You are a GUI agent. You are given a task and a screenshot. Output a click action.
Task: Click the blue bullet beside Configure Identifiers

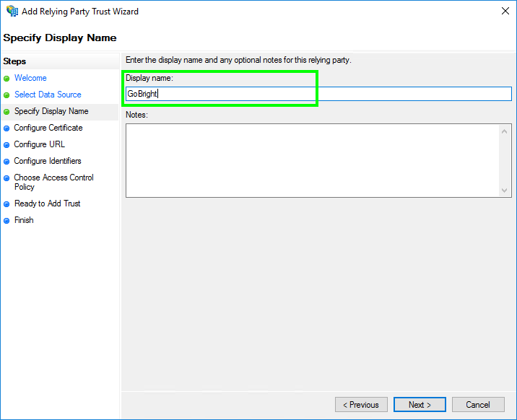click(x=6, y=162)
